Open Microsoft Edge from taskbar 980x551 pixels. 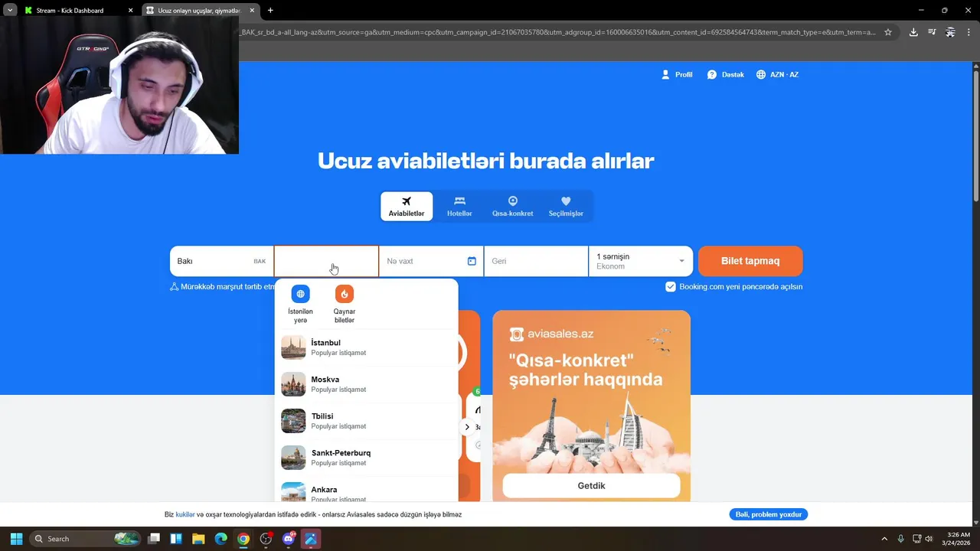pyautogui.click(x=220, y=539)
